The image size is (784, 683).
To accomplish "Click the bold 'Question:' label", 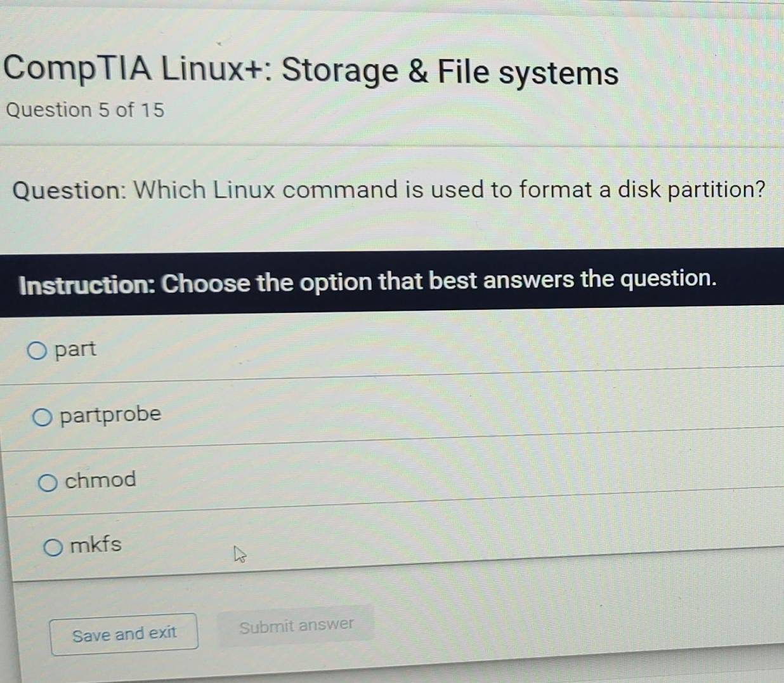I will (x=70, y=190).
